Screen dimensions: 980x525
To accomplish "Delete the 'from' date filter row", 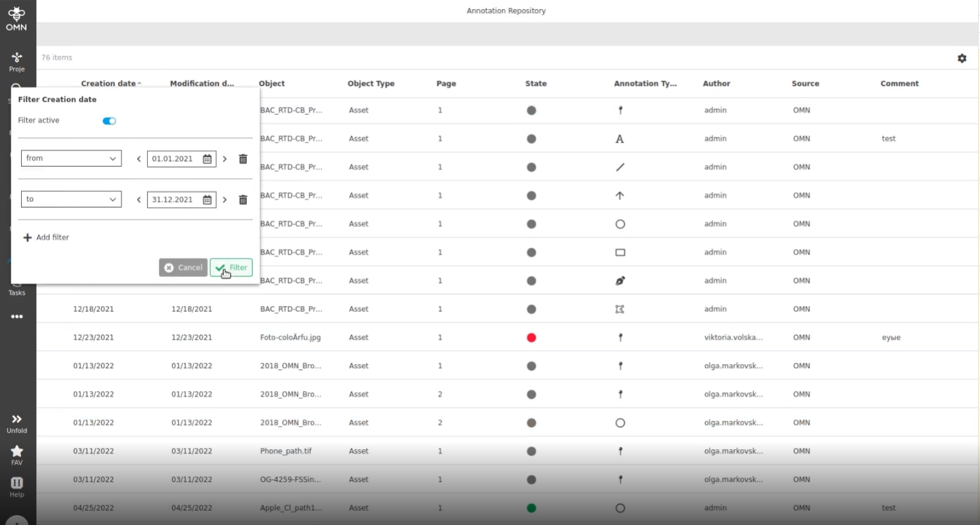I will (243, 159).
